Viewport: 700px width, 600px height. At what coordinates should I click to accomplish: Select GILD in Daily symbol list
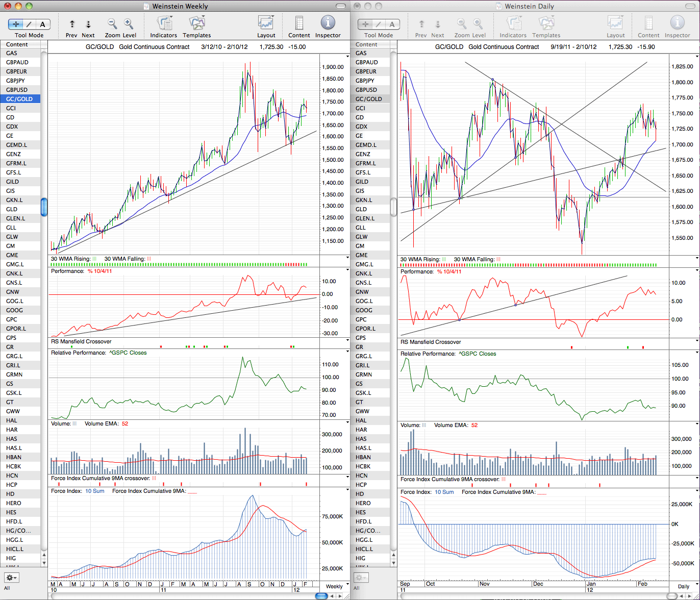point(370,182)
